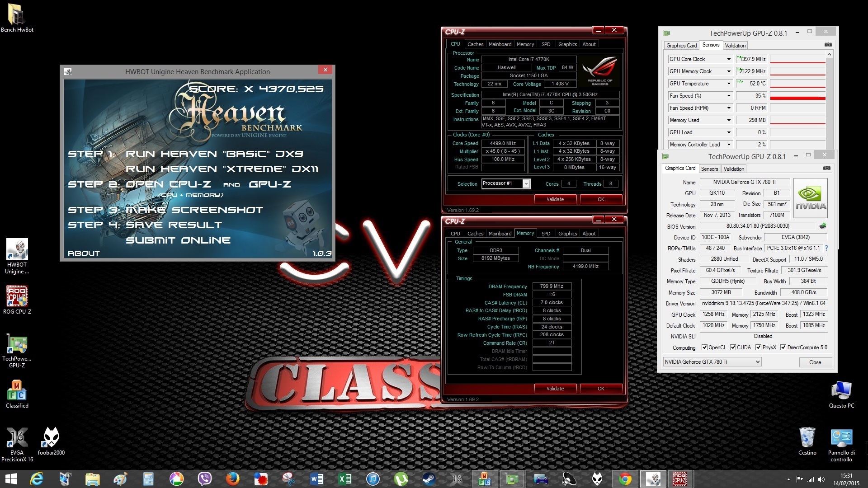Screen dimensions: 868x488
Task: Launch Viber from the taskbar
Action: (205, 479)
